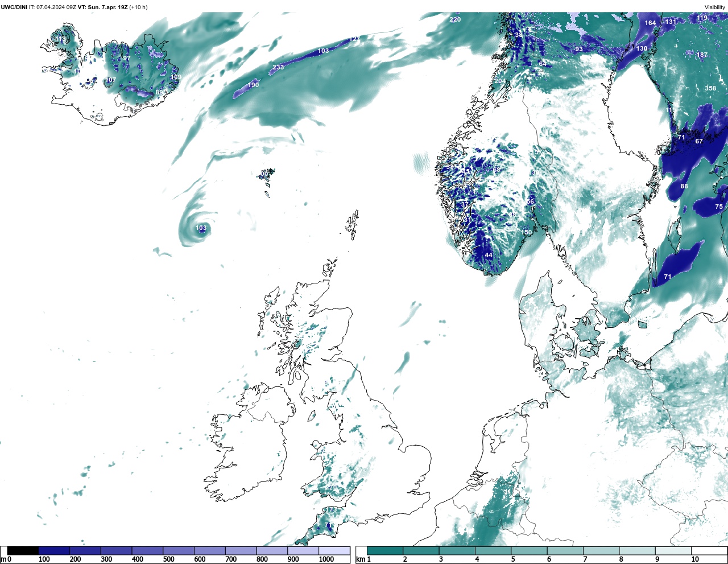Click the '93' value over northern Sweden
This screenshot has height=564, width=728.
pos(579,50)
